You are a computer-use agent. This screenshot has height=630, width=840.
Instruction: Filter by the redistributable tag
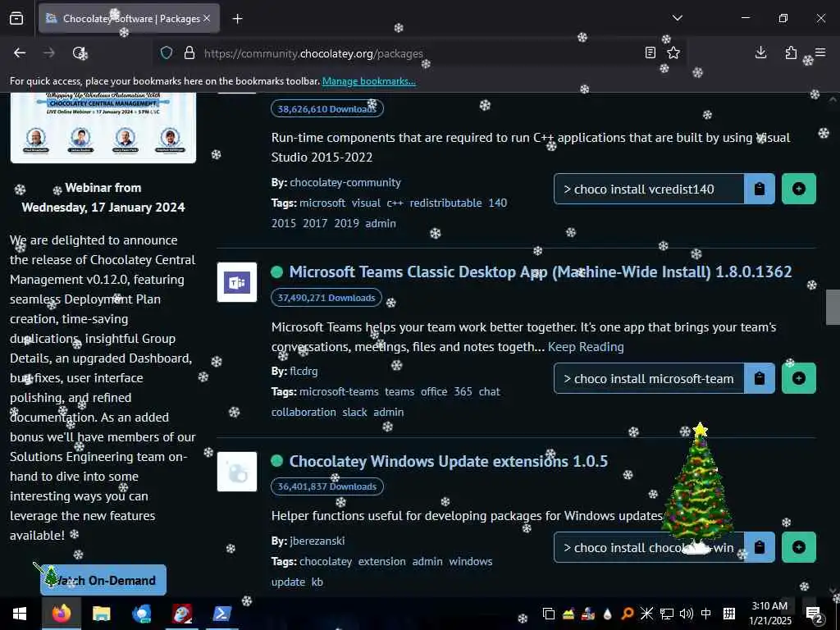click(445, 203)
